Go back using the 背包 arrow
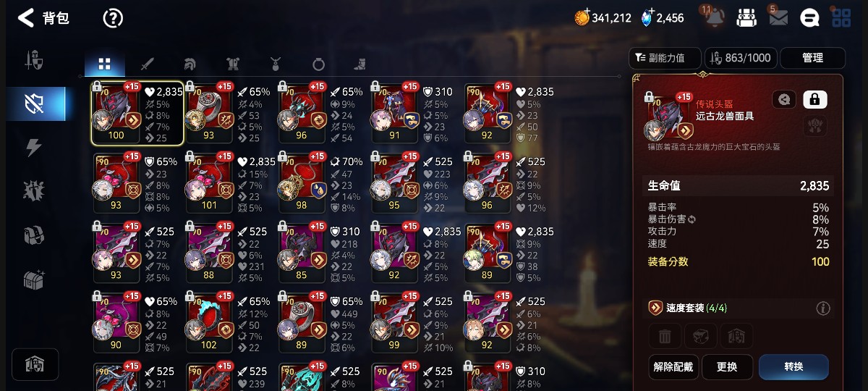The width and height of the screenshot is (868, 391). [x=26, y=18]
